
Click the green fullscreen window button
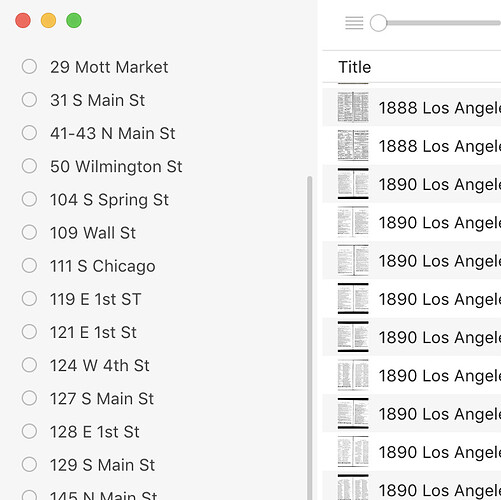coord(74,20)
